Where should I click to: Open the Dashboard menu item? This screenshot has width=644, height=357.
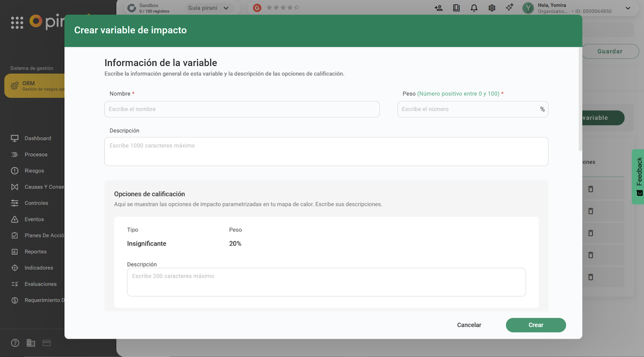(x=37, y=138)
